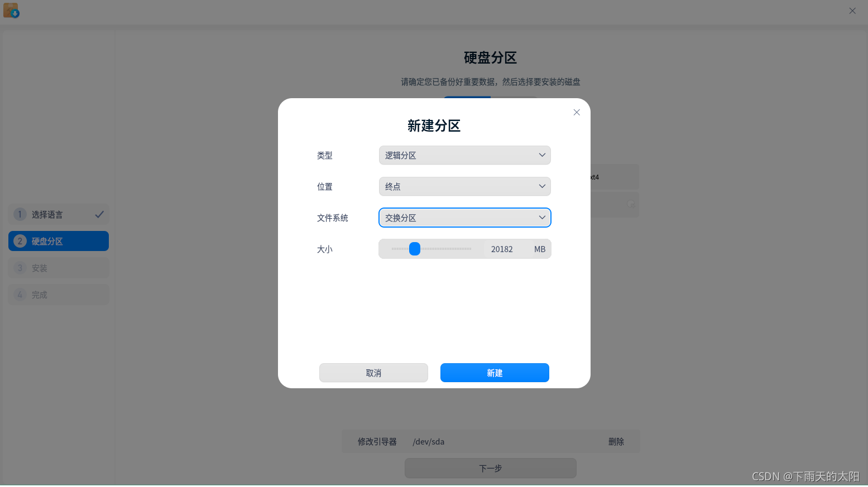
Task: Click the installer package icon in the title bar
Action: [11, 10]
